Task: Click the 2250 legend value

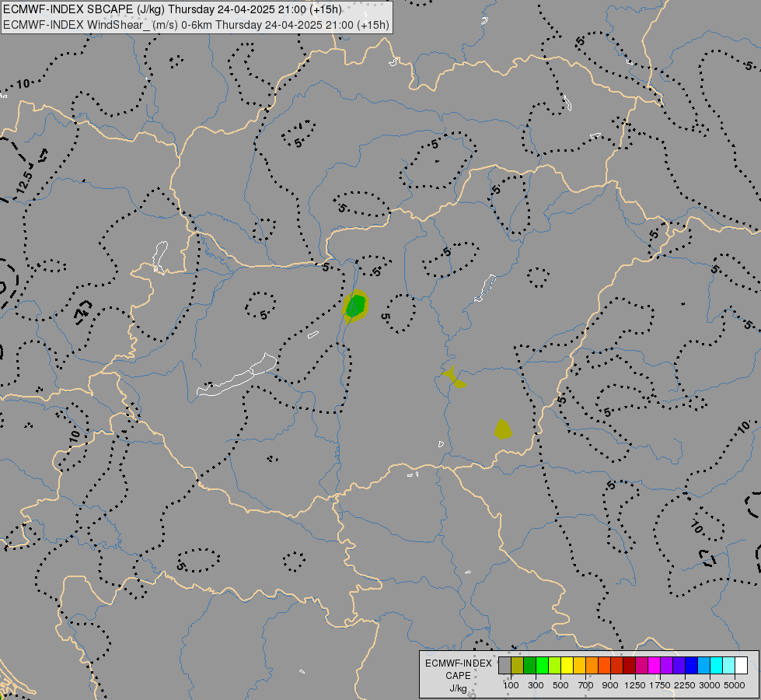Action: 685,685
